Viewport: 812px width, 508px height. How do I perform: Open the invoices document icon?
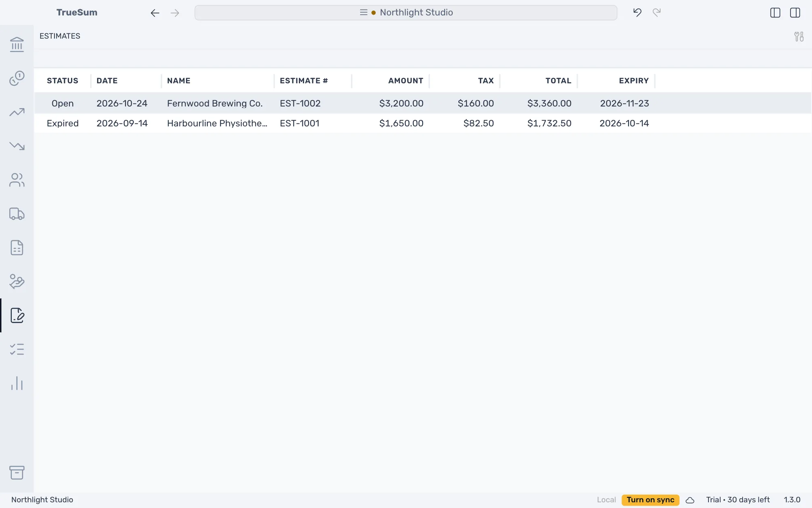[x=17, y=247]
